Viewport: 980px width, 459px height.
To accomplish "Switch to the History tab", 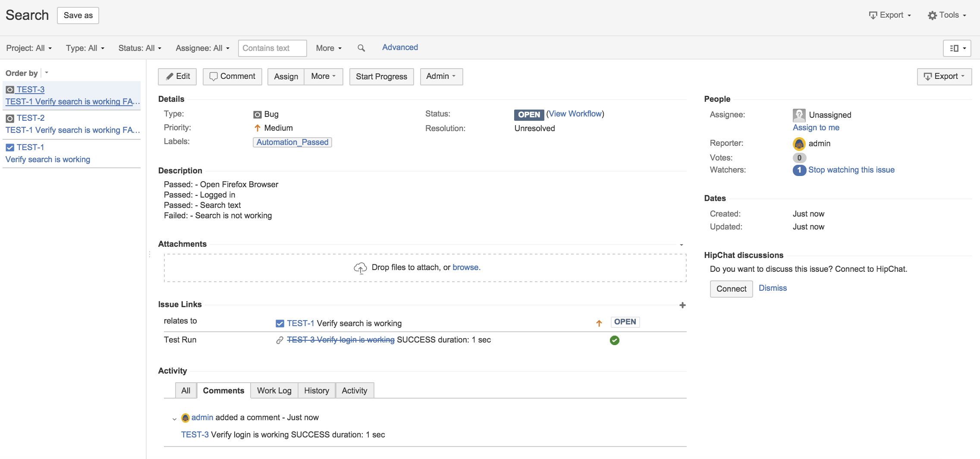I will point(316,390).
